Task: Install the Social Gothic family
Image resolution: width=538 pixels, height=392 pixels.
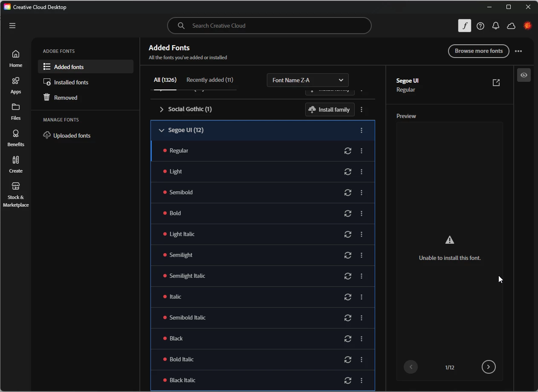Action: tap(330, 110)
